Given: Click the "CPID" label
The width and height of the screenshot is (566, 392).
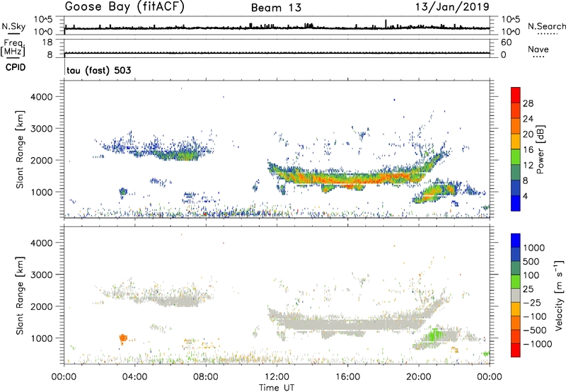Looking at the screenshot, I should (16, 67).
